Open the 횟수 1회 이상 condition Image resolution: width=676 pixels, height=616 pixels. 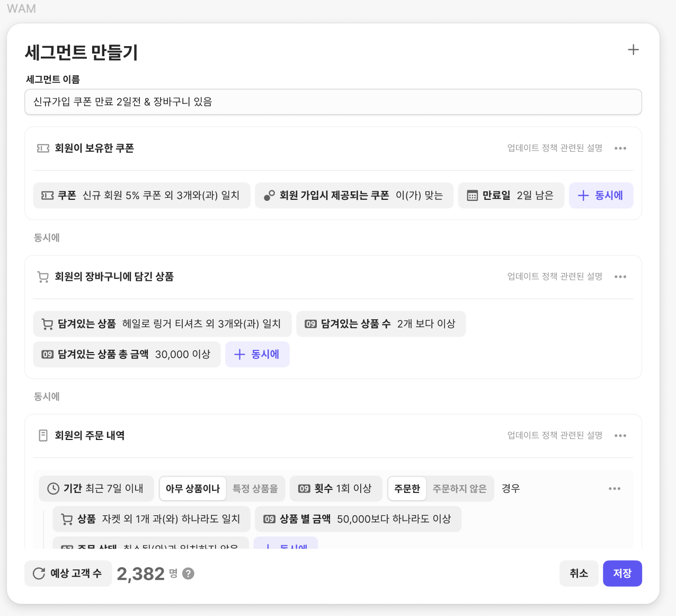click(x=336, y=489)
